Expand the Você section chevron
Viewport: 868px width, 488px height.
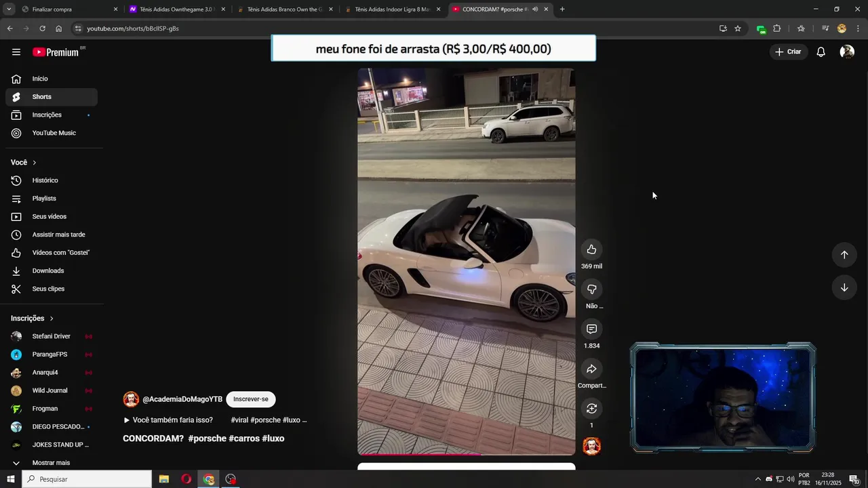34,163
